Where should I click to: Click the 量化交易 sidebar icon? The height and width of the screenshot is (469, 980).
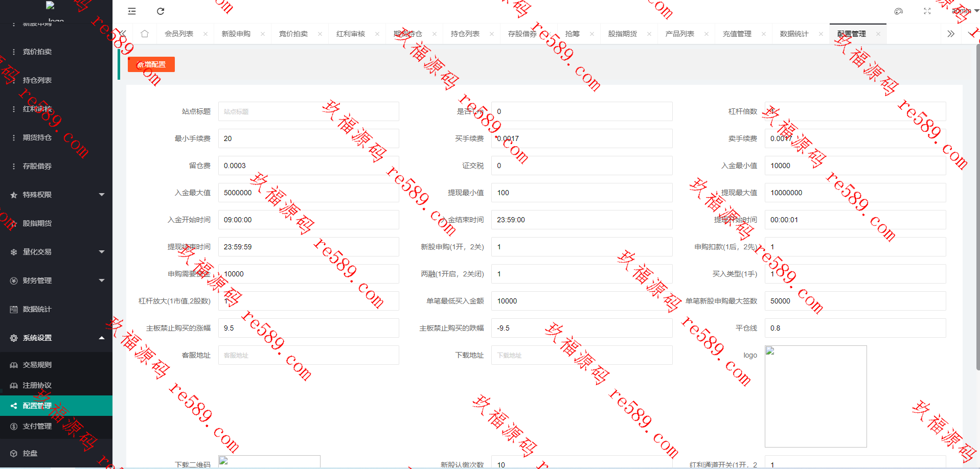(x=14, y=252)
